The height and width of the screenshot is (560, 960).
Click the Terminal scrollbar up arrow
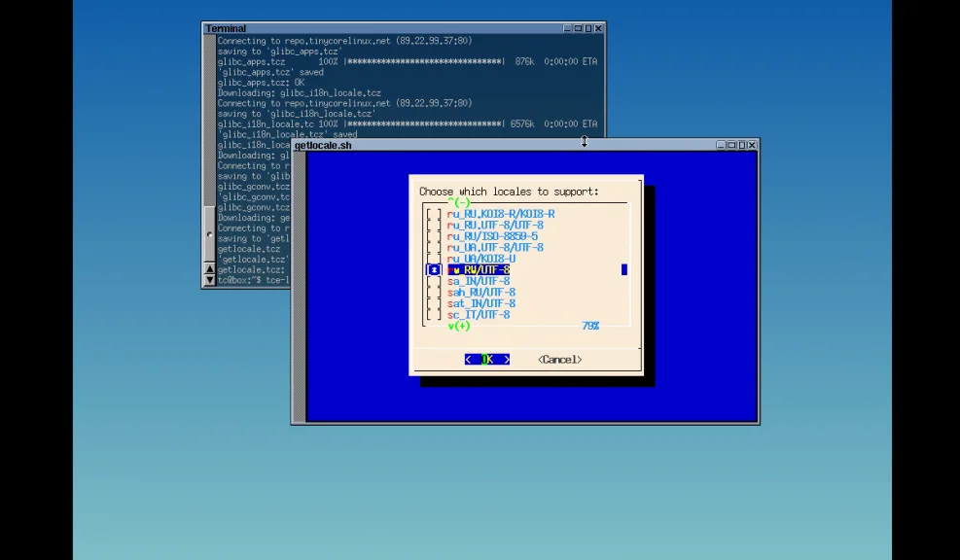coord(209,268)
